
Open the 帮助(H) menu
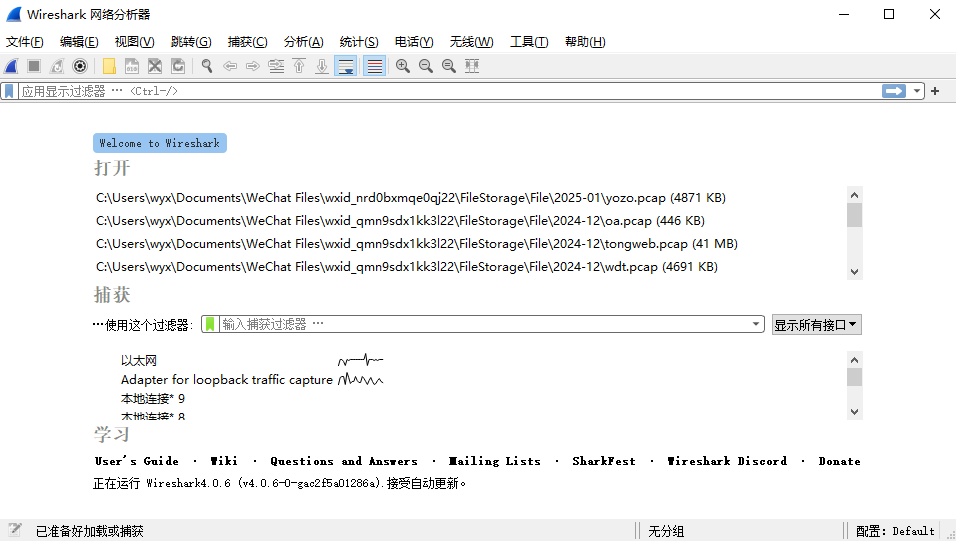click(x=585, y=41)
